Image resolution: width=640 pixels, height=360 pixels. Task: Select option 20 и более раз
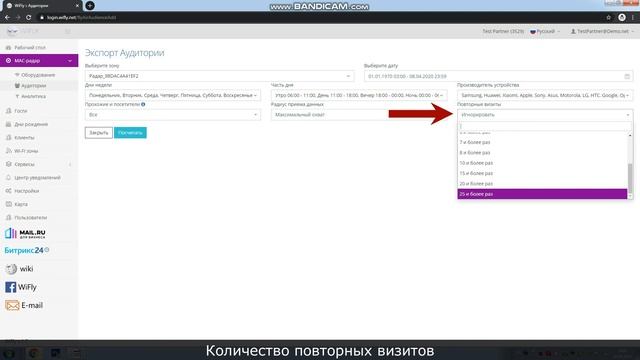pos(542,184)
